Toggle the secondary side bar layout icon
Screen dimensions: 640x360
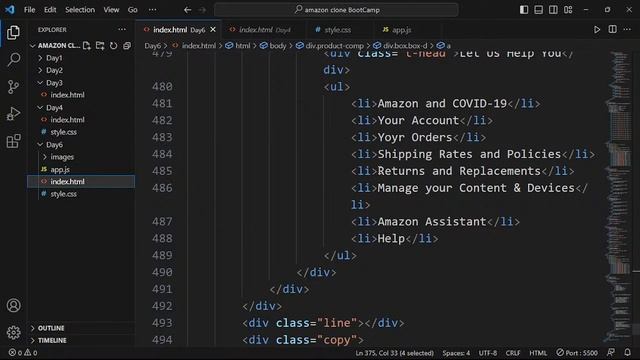pyautogui.click(x=553, y=10)
